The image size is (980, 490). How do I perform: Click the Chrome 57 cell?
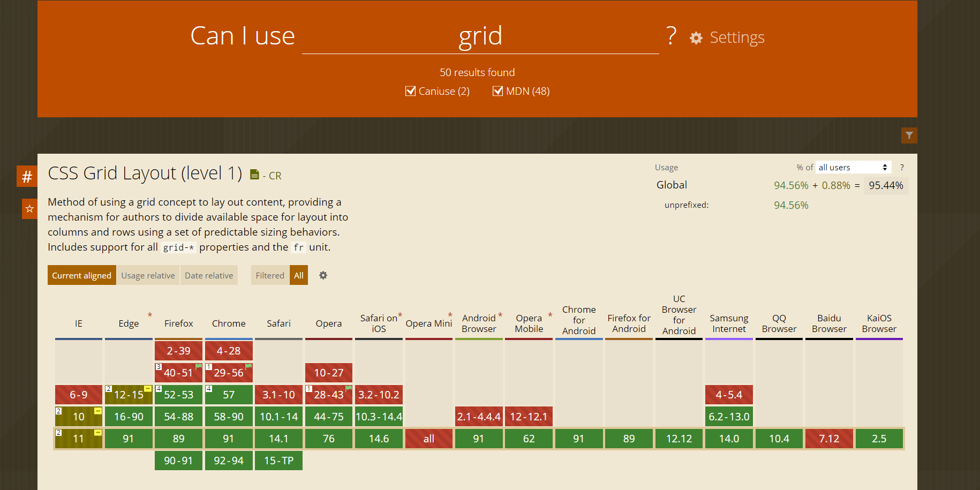point(229,395)
